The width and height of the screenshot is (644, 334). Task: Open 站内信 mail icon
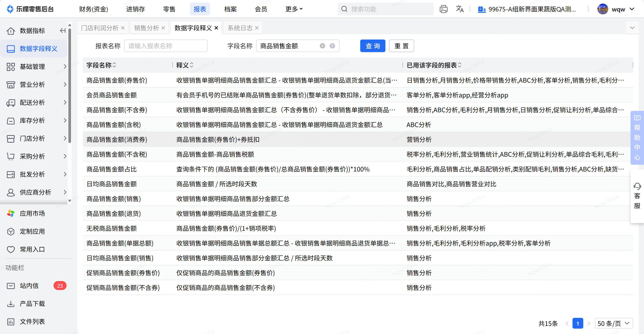(x=11, y=286)
